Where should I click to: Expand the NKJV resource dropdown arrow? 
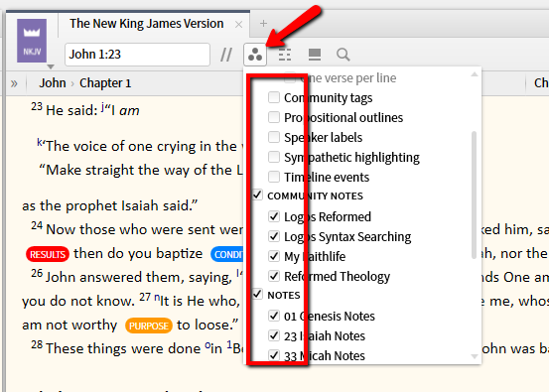(51, 66)
